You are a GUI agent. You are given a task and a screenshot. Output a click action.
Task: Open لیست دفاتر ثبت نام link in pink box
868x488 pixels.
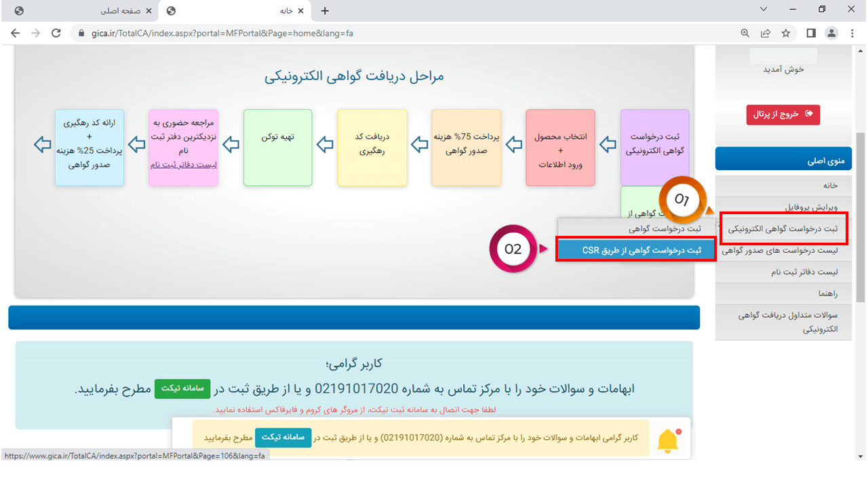click(x=183, y=164)
